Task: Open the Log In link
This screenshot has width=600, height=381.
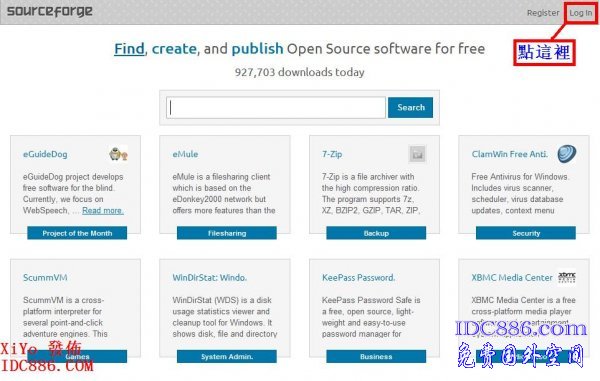Action: 580,13
